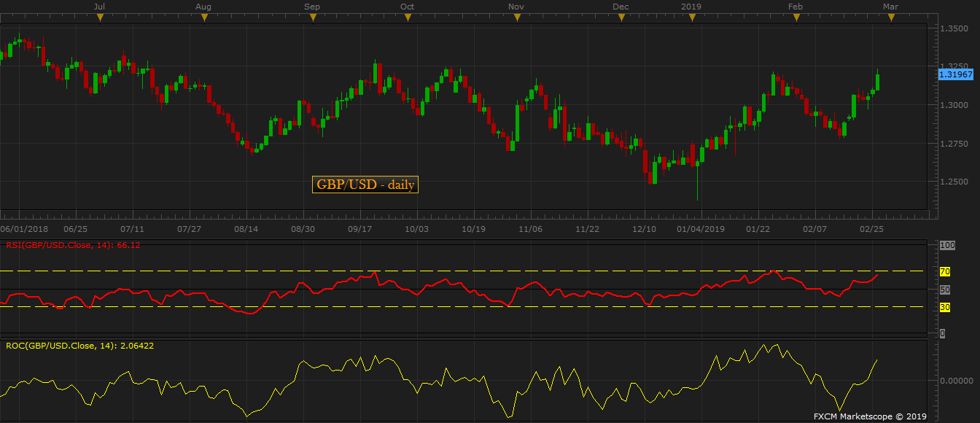Select the 08/14 date axis label
Image resolution: width=980 pixels, height=423 pixels.
coord(246,229)
